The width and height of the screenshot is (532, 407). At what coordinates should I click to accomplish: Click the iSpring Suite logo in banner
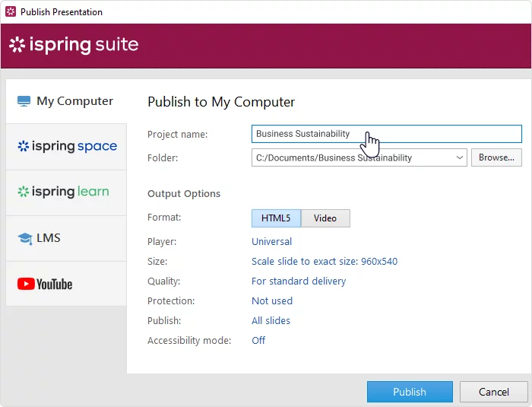[74, 45]
